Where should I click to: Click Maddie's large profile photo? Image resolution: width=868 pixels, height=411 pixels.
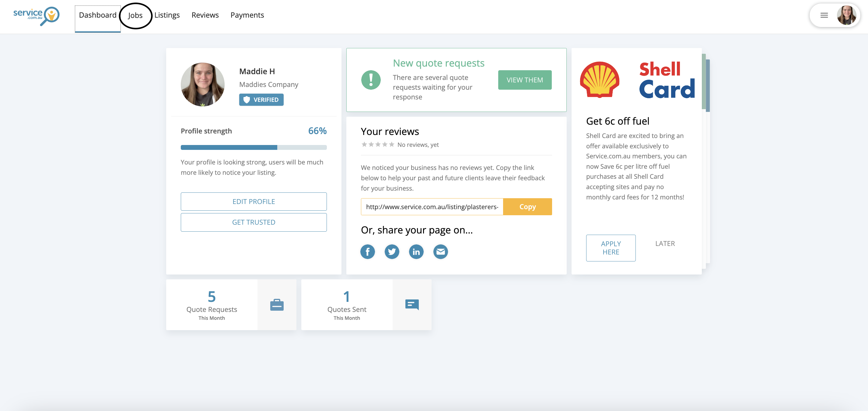pos(202,85)
